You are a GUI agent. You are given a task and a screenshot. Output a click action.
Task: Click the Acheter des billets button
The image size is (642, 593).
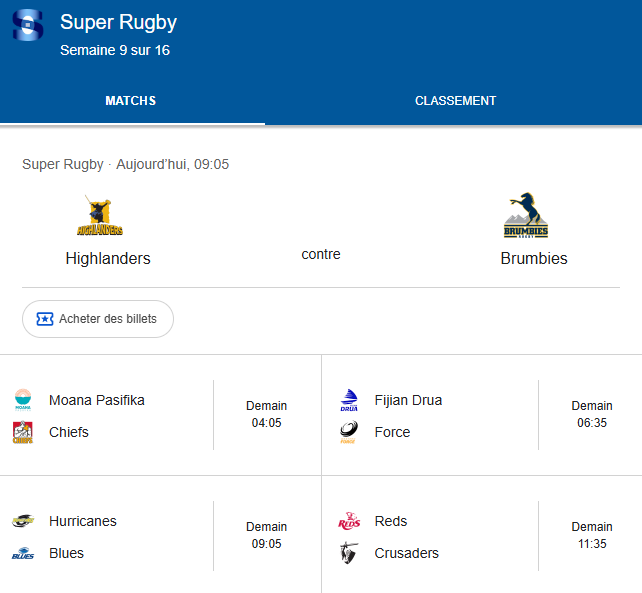pos(98,319)
